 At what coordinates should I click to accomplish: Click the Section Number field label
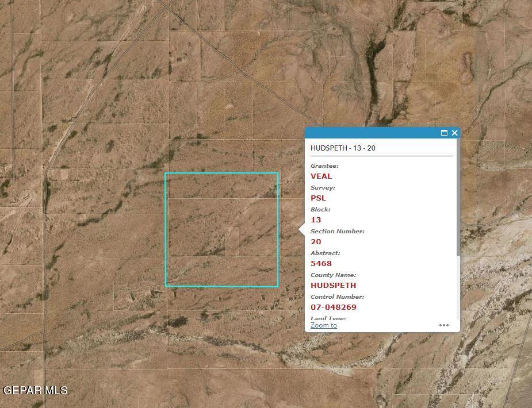338,231
